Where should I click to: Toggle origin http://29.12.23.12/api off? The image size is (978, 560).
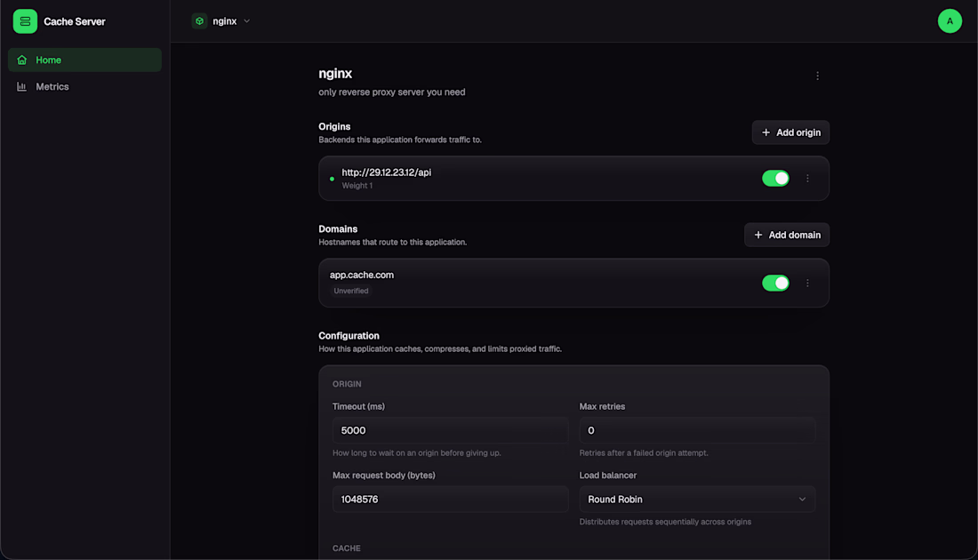775,179
